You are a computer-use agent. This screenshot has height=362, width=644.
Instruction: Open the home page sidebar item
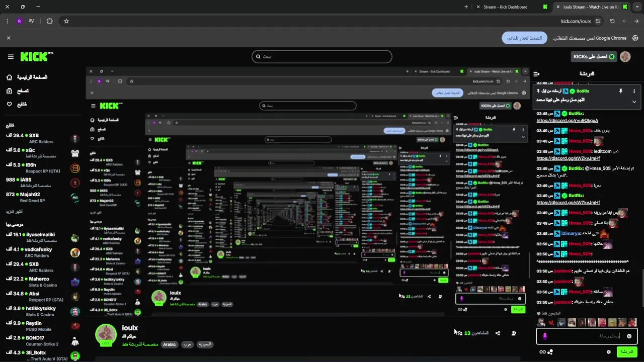click(27, 77)
